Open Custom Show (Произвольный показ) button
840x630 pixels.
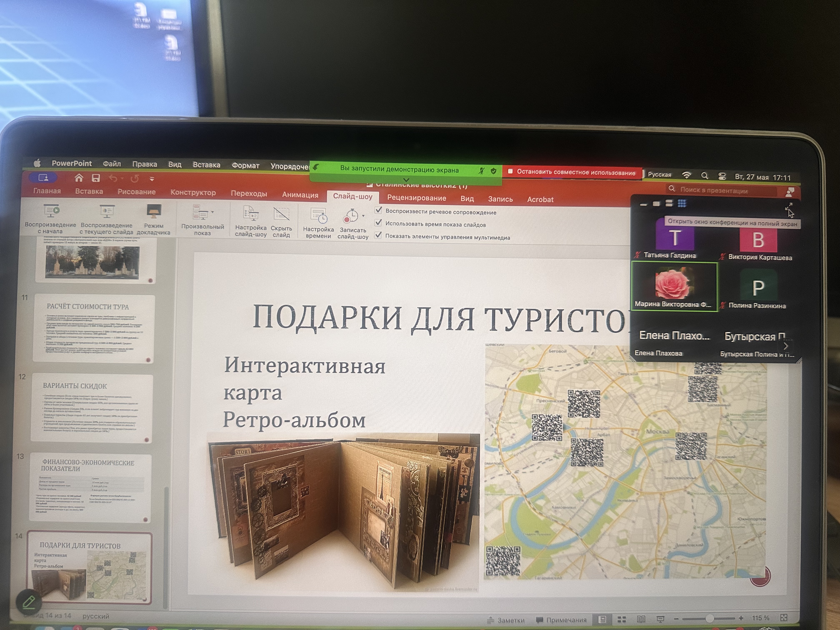tap(202, 221)
